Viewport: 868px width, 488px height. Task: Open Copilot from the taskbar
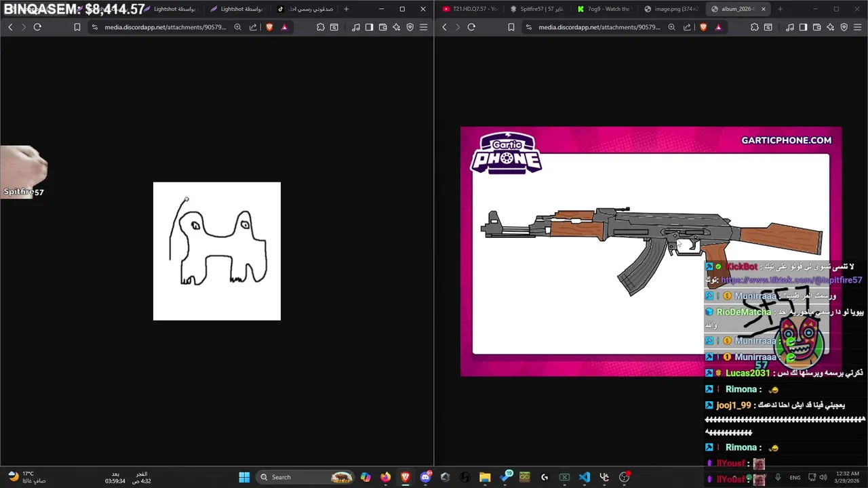coord(366,477)
